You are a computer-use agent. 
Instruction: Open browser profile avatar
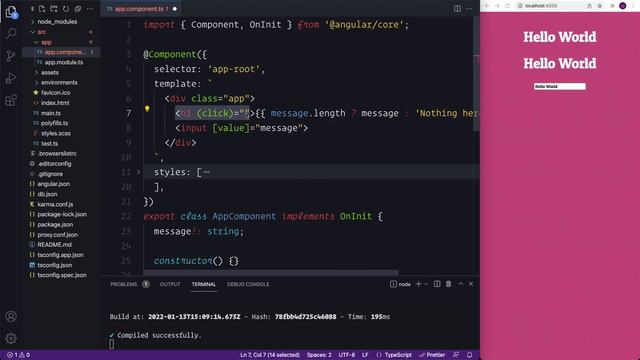point(622,6)
